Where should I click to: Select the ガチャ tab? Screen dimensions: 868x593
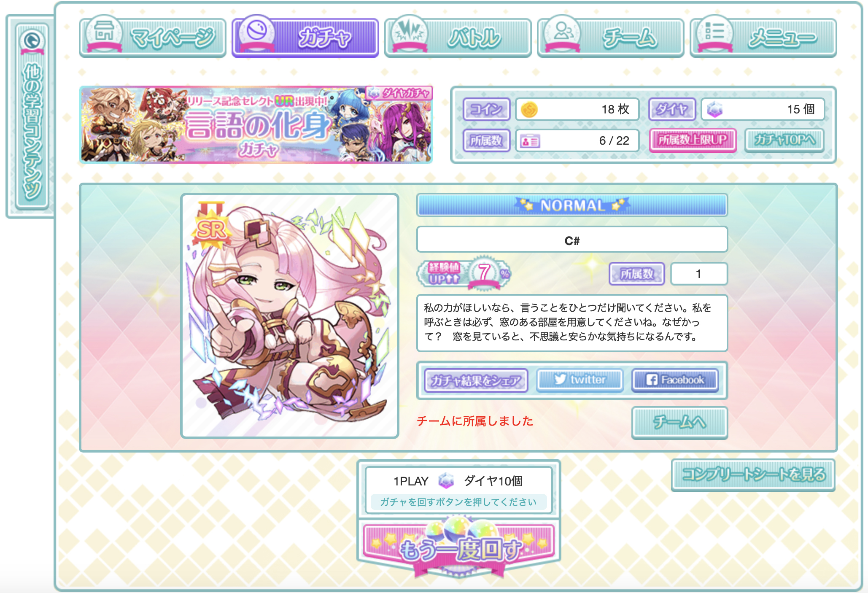click(x=305, y=37)
